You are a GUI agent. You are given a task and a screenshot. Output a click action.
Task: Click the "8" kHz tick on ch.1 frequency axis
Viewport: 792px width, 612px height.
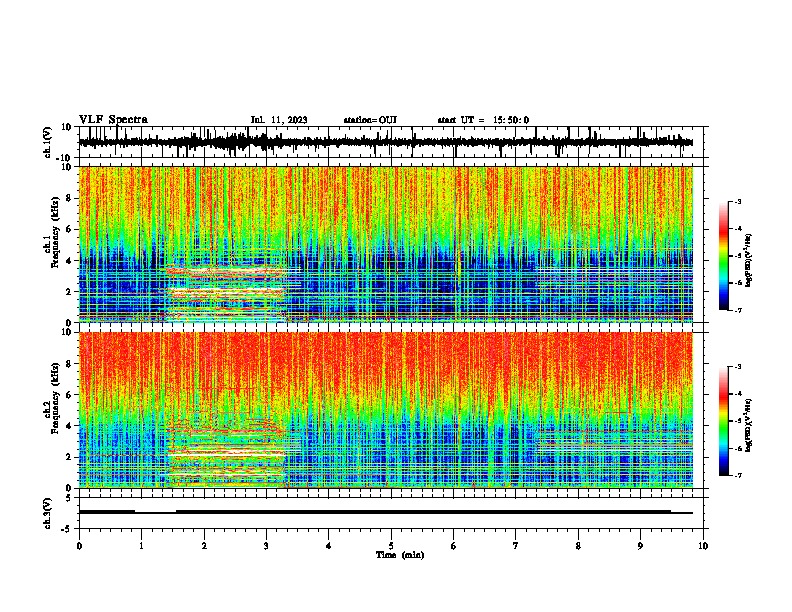[70, 198]
